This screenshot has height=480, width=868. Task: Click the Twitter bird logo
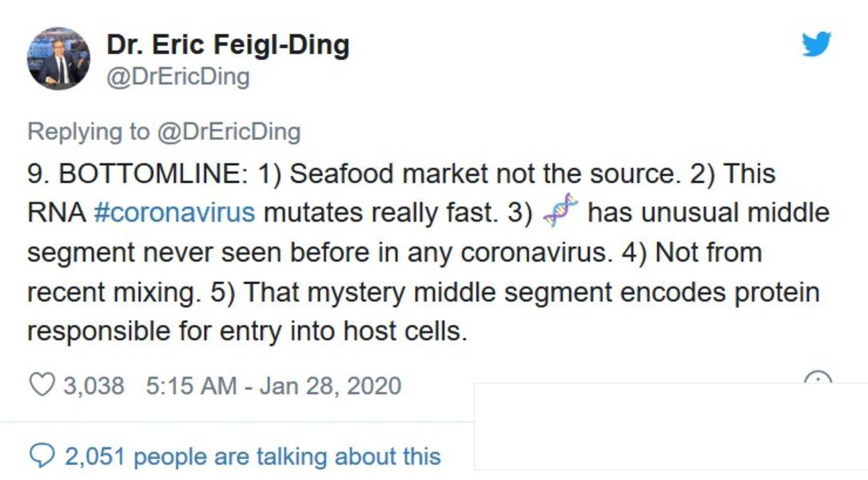816,44
